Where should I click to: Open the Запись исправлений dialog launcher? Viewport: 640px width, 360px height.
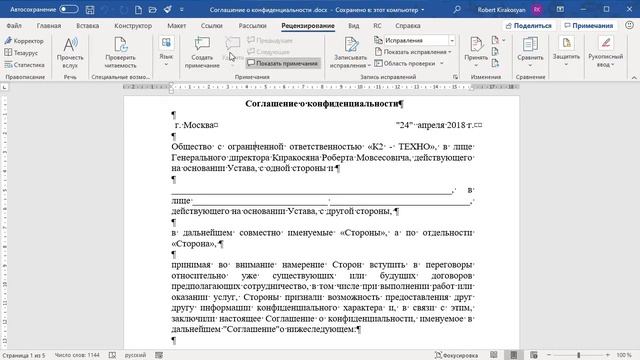(x=456, y=77)
